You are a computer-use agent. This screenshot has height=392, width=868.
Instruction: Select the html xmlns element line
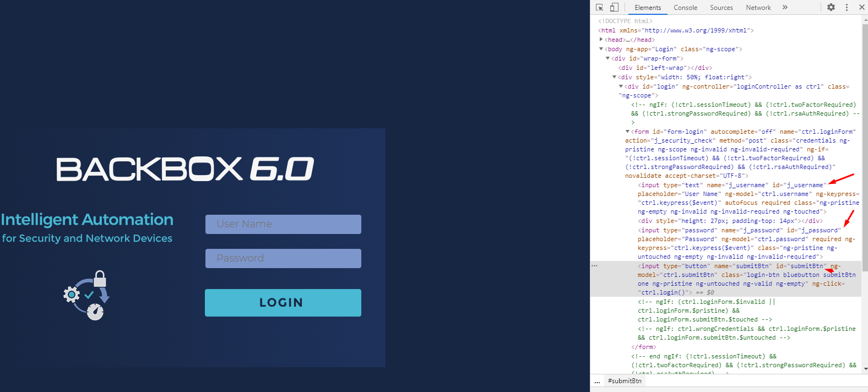tap(676, 30)
